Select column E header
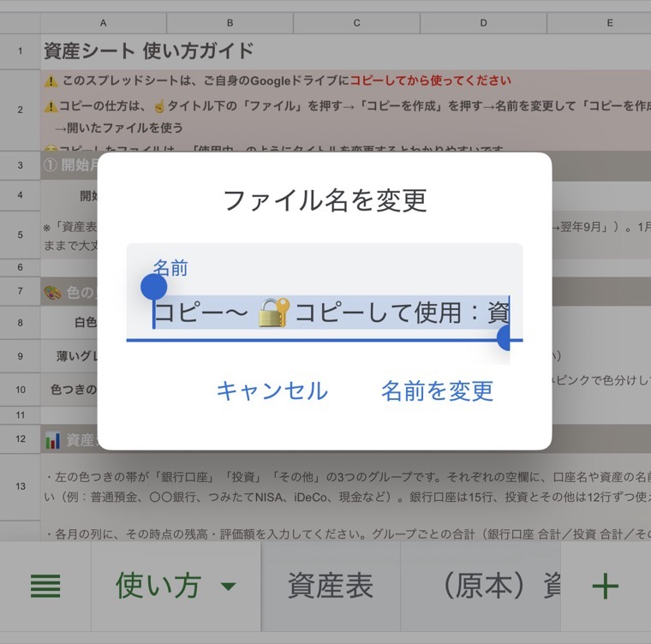The width and height of the screenshot is (651, 644). tap(599, 23)
